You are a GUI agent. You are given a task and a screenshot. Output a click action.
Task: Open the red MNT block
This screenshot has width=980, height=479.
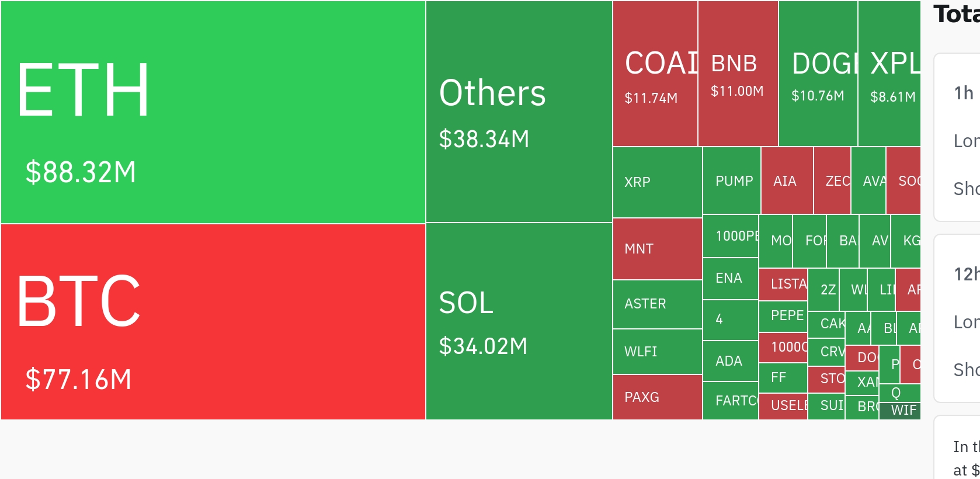(657, 249)
